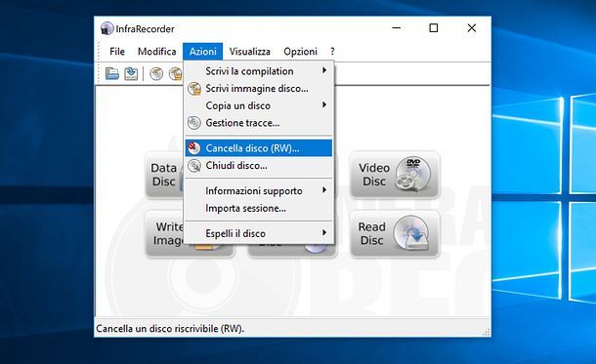Open the File menu
This screenshot has height=364, width=596.
coord(117,52)
